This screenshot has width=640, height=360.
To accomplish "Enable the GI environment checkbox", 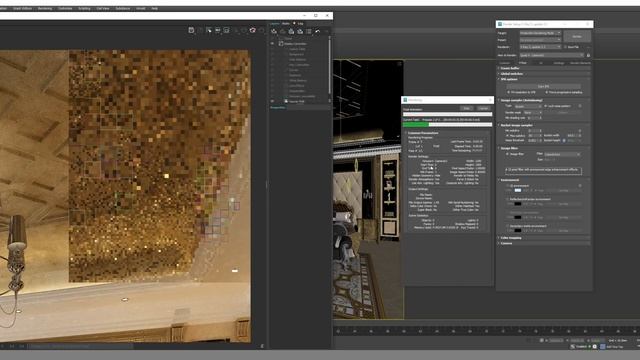I will coord(508,186).
